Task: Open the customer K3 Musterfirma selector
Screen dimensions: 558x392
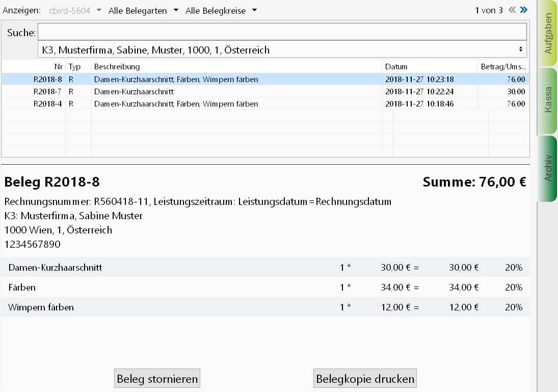Action: (x=282, y=50)
